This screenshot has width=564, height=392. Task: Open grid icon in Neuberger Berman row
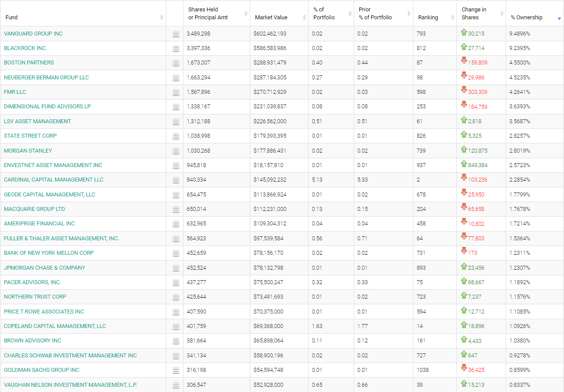(x=176, y=78)
